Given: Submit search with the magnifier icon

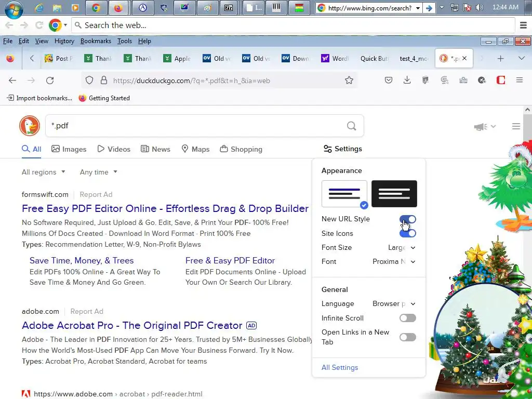Looking at the screenshot, I should (352, 126).
